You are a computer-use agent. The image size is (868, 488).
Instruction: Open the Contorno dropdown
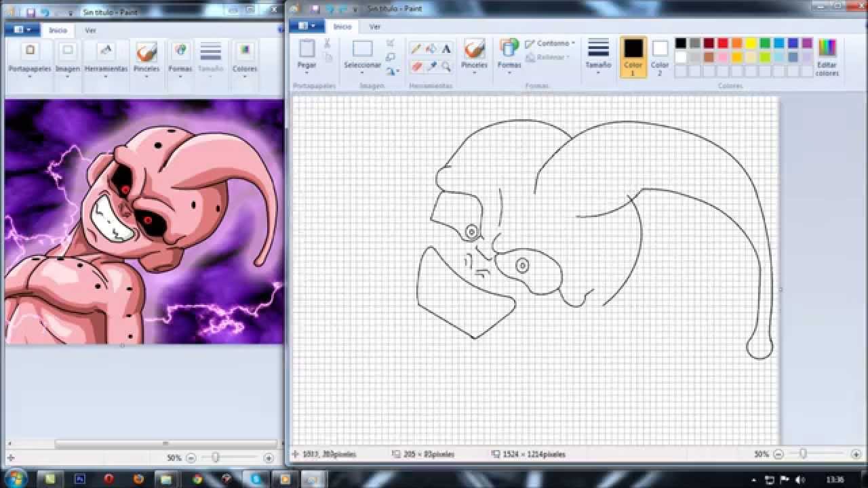[550, 43]
